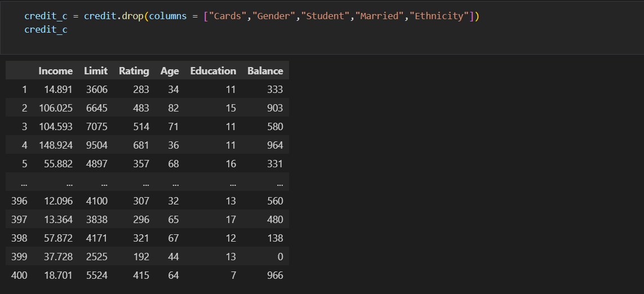Pick the Rating value 483
Screen dimensions: 644x294
coord(141,108)
